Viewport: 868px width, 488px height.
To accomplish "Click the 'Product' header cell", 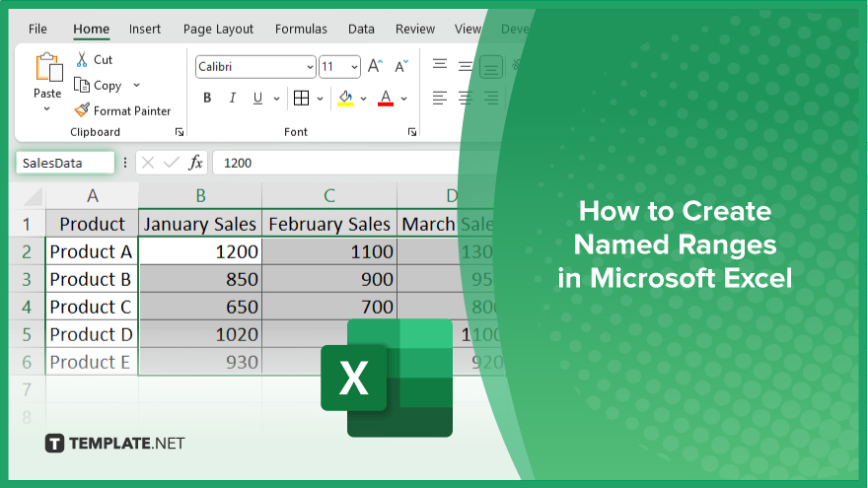I will tap(92, 224).
